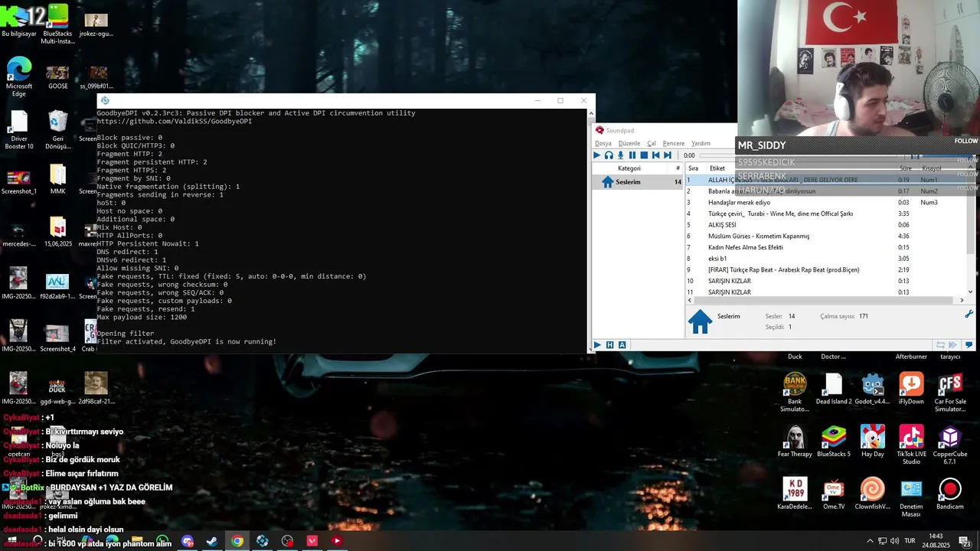Click the right arrow of Soundpad horizontal scrollbar
The height and width of the screenshot is (551, 980).
point(962,301)
